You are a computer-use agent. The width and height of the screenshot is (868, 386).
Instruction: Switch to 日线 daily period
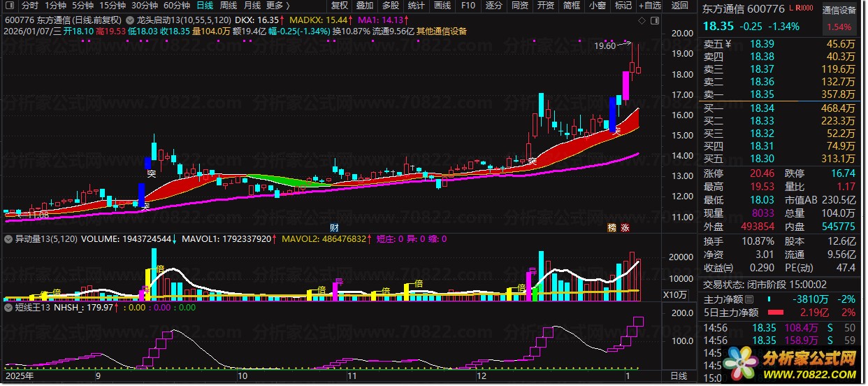click(x=205, y=6)
